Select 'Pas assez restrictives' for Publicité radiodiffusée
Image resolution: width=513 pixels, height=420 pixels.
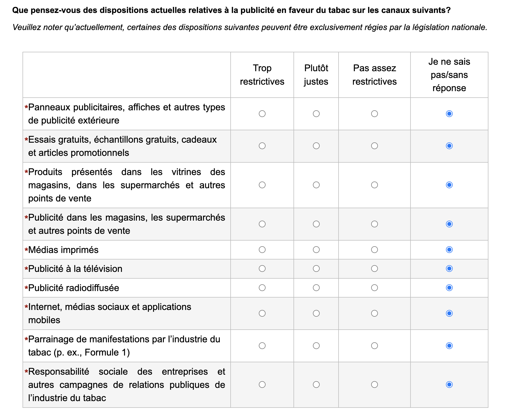[x=375, y=288]
